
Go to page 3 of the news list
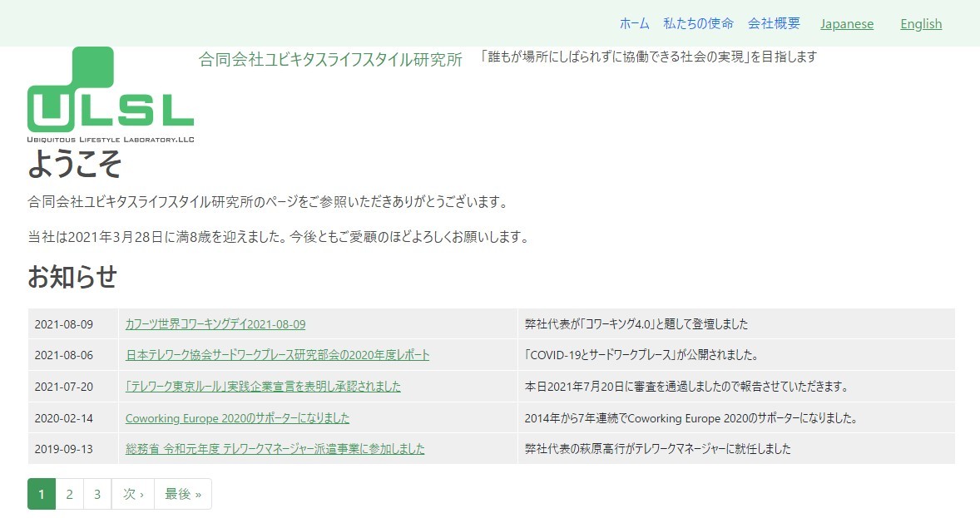coord(97,493)
